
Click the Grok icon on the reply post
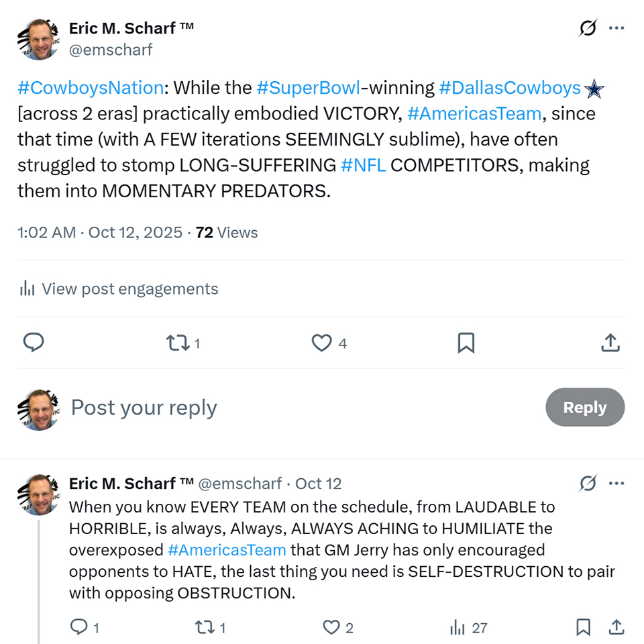588,483
